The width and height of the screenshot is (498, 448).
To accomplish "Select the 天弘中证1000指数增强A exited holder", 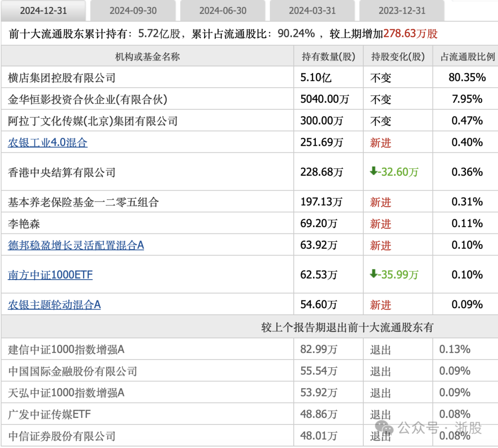I will [66, 393].
